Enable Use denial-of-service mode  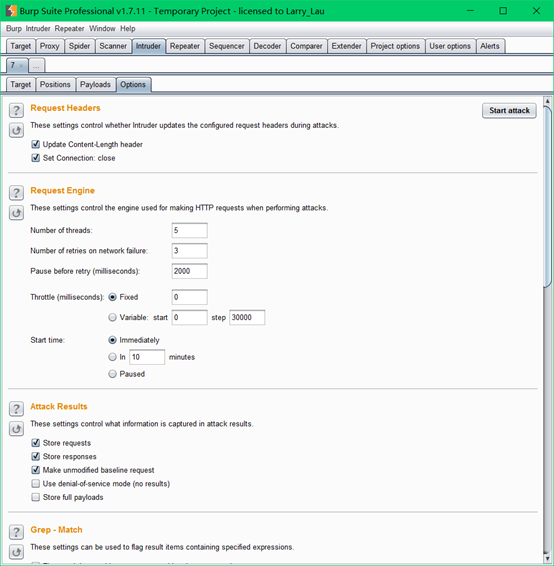pos(35,483)
